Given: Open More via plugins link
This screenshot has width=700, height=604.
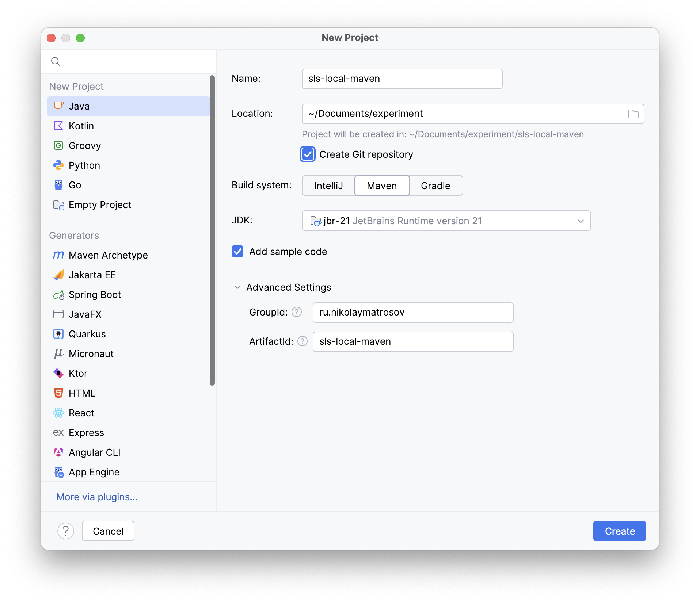Looking at the screenshot, I should (x=97, y=497).
